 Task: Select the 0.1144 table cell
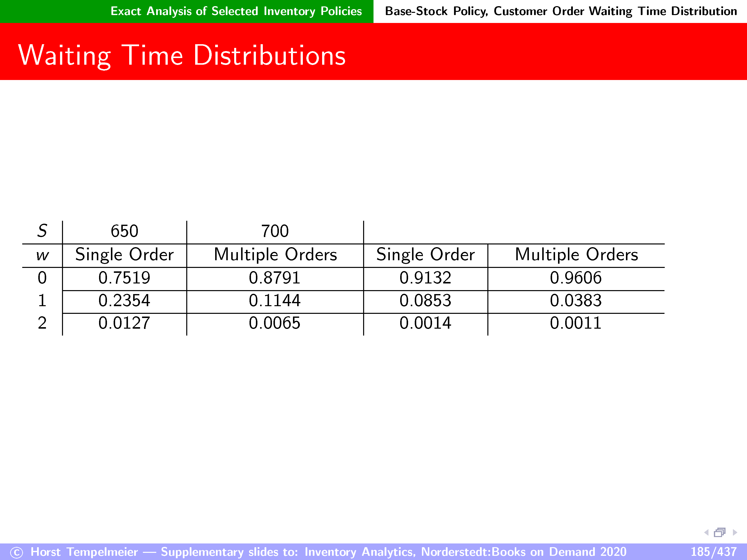pos(274,300)
